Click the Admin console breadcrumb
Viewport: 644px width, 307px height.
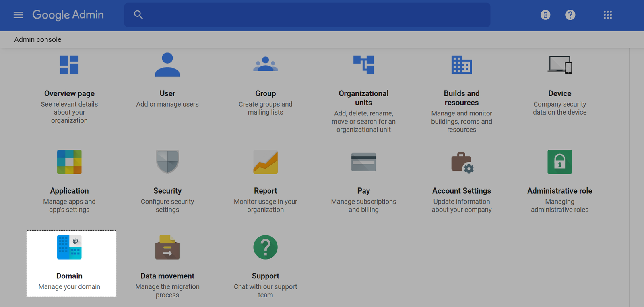(38, 39)
